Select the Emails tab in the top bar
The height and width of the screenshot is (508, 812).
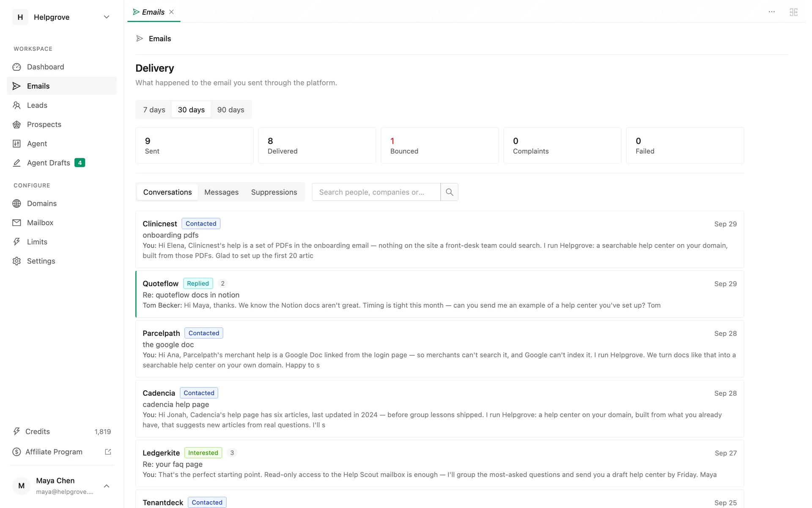click(x=154, y=12)
